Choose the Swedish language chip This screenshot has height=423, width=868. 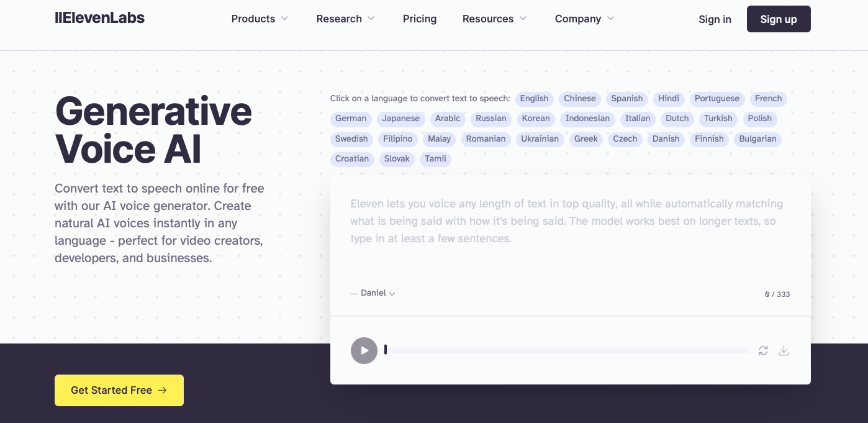tap(351, 139)
